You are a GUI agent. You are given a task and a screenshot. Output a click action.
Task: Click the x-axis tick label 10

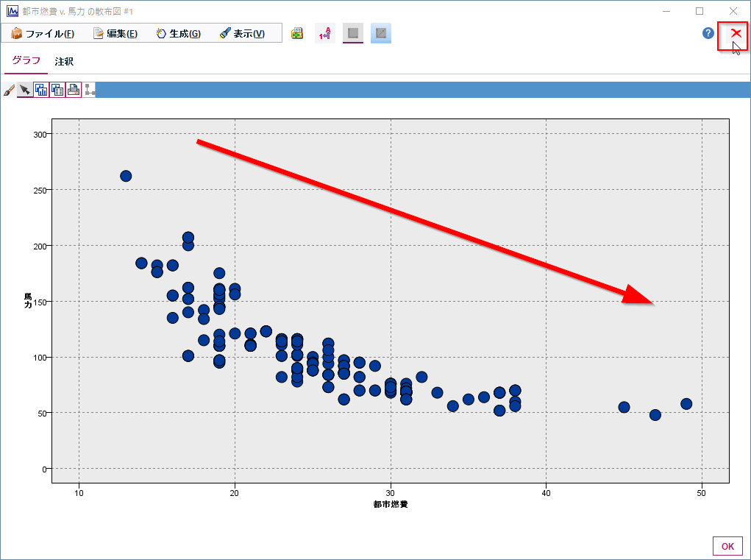79,493
